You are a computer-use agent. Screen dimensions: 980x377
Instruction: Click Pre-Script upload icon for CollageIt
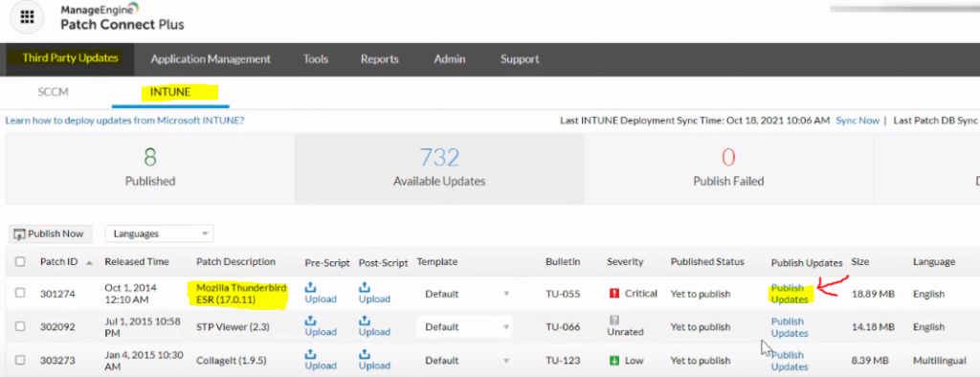(311, 354)
